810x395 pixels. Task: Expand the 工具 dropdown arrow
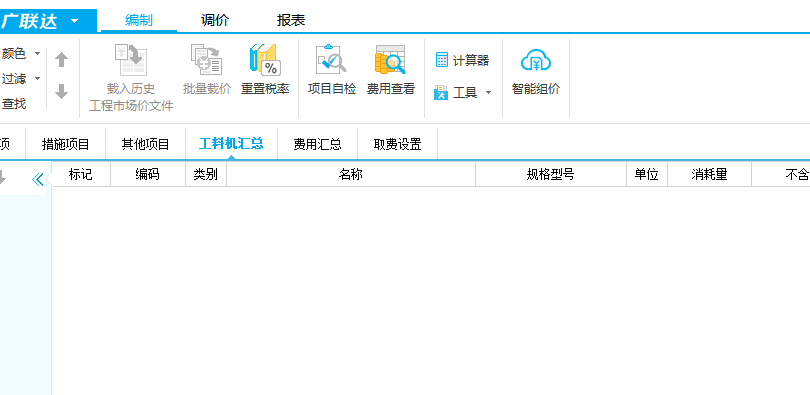click(x=488, y=93)
